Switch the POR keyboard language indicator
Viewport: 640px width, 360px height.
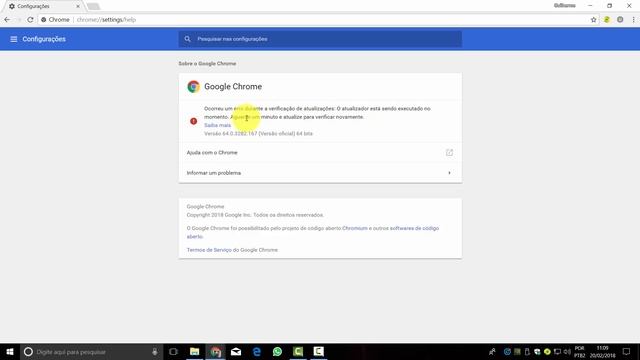pyautogui.click(x=580, y=352)
